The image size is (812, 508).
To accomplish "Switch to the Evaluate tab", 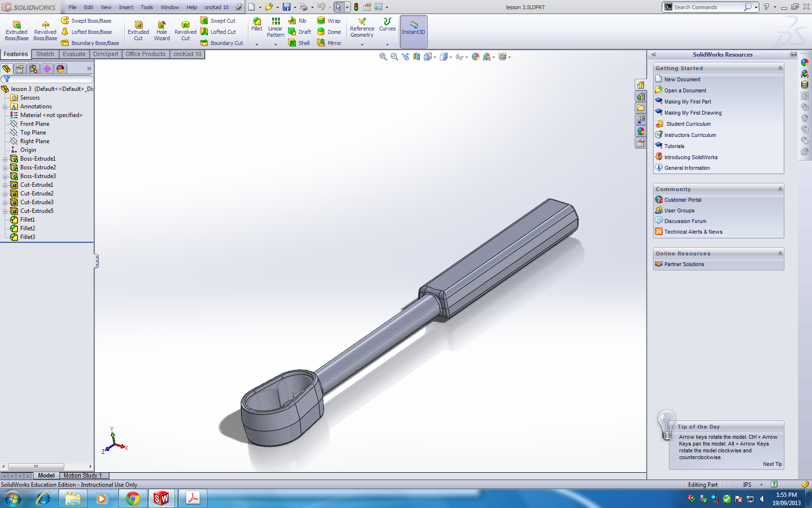I will tap(74, 54).
